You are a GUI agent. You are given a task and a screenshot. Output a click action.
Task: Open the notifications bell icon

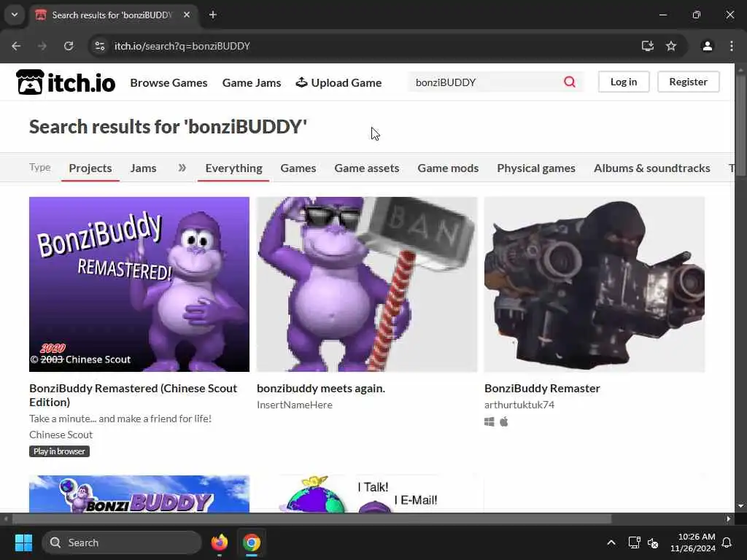coord(727,542)
